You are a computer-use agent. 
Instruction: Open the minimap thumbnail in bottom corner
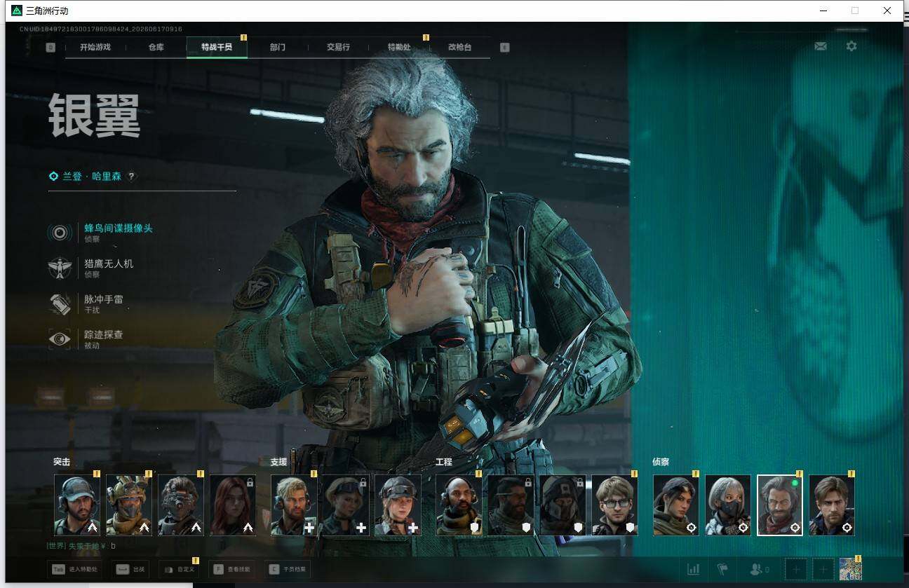tap(850, 569)
